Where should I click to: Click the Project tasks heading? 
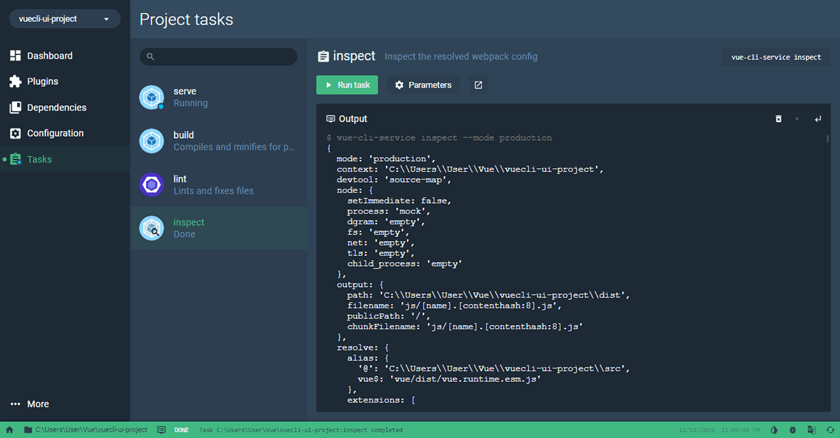186,19
